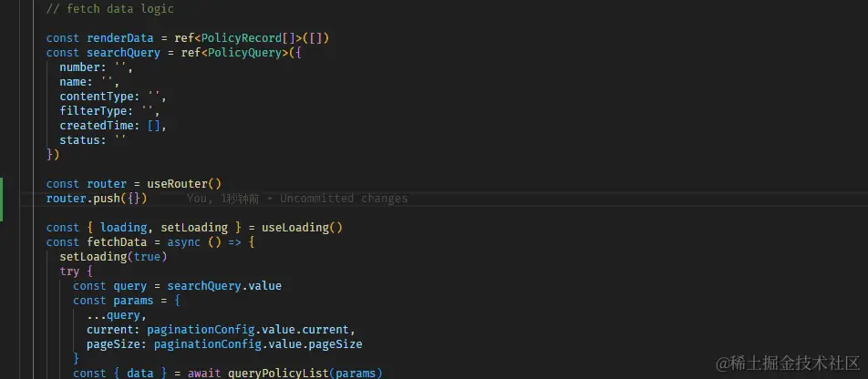Click the "status: ''" property line
The height and width of the screenshot is (379, 868).
click(93, 140)
